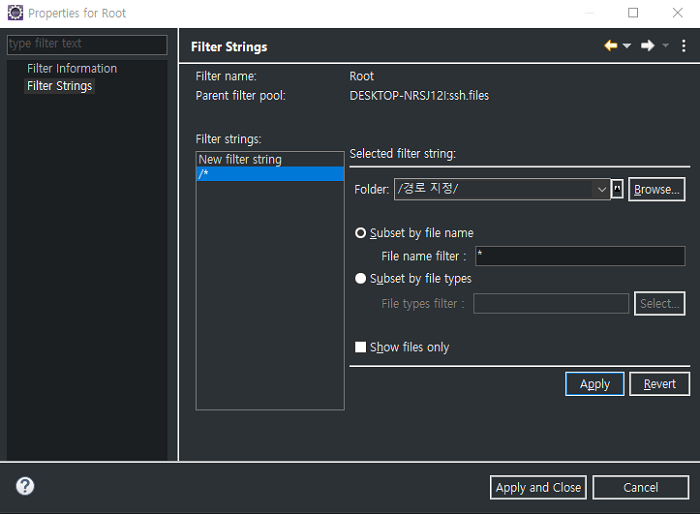
Task: Open the three-dot view menu
Action: [x=684, y=46]
